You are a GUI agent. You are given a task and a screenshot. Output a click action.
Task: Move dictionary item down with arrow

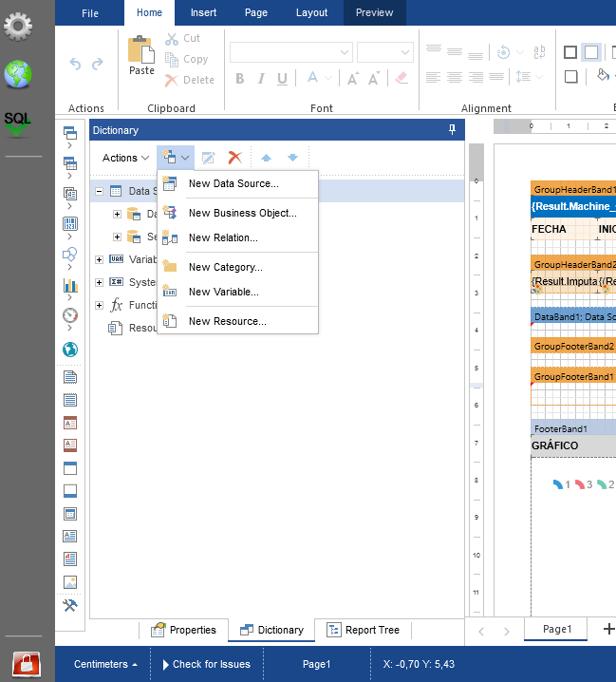pos(293,158)
